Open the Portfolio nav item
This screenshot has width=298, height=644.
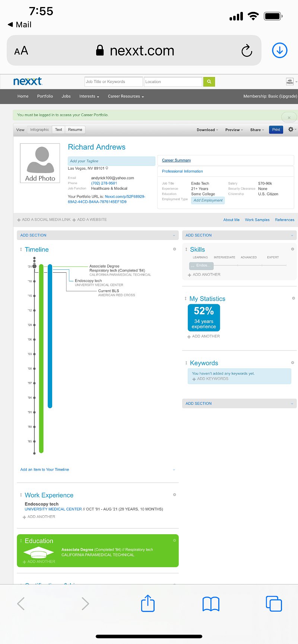click(45, 96)
